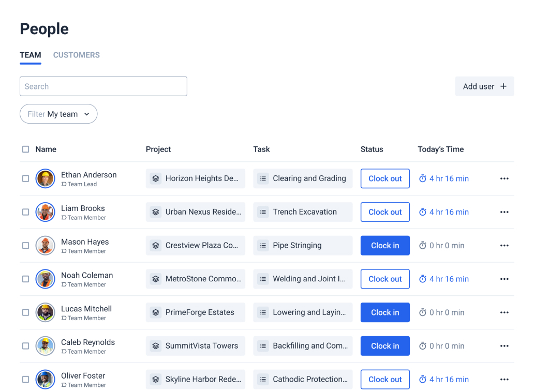Open the Welding and Joint task selector
Viewport: 534px width, 392px height.
pyautogui.click(x=303, y=279)
